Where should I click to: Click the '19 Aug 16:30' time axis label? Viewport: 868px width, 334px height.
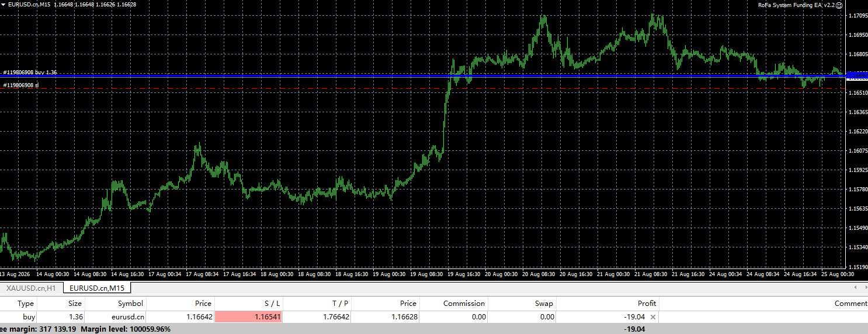[463, 274]
